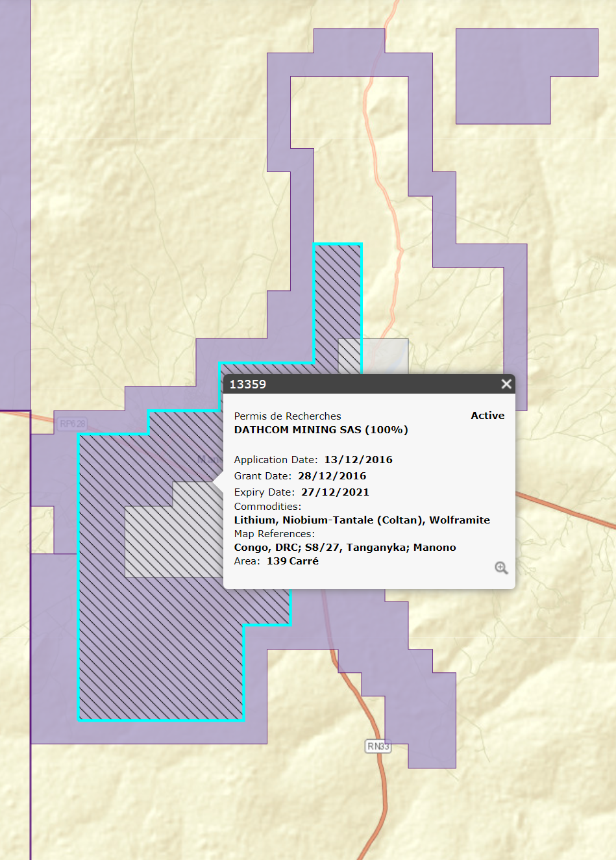
Task: Click the RP628 road shield label
Action: click(72, 424)
